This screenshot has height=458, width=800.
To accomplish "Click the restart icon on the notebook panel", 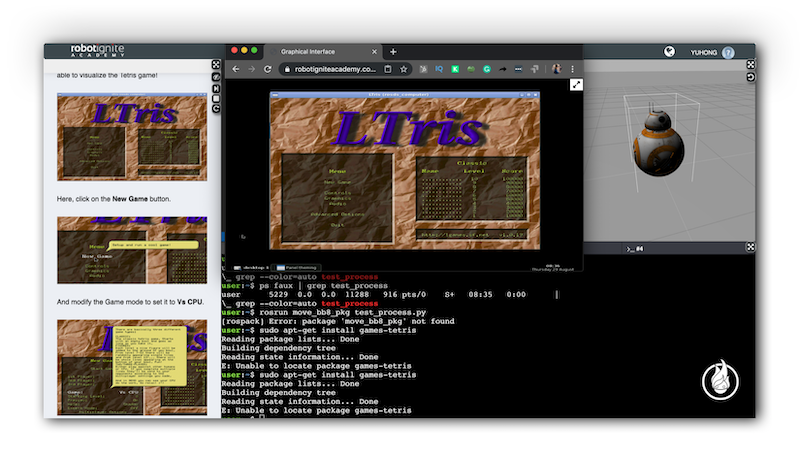I will point(216,109).
